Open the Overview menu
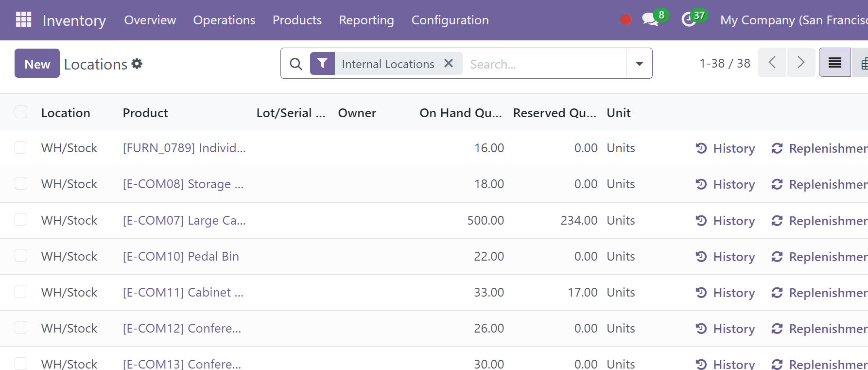The width and height of the screenshot is (868, 370). coord(150,20)
